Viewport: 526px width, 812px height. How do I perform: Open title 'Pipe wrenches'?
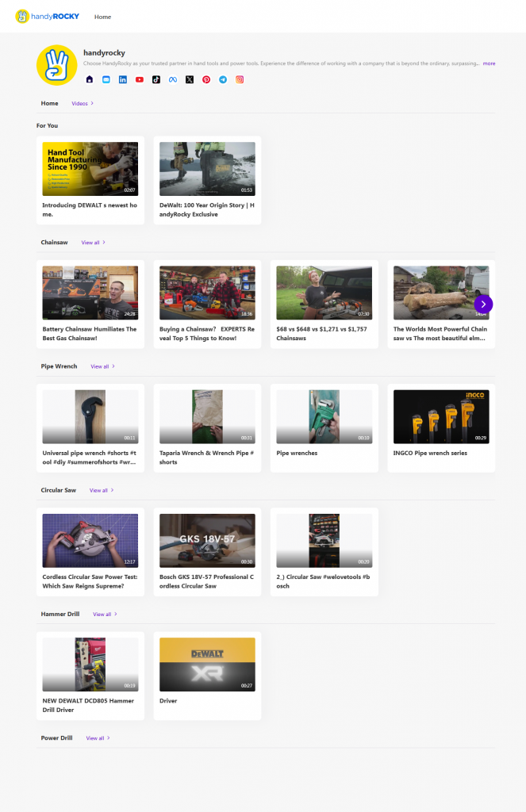tap(297, 453)
